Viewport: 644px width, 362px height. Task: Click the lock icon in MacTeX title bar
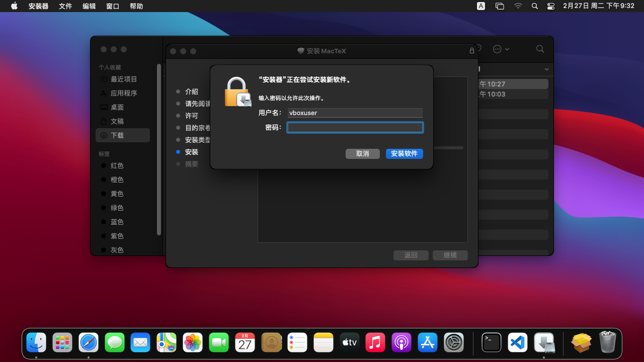(x=472, y=51)
